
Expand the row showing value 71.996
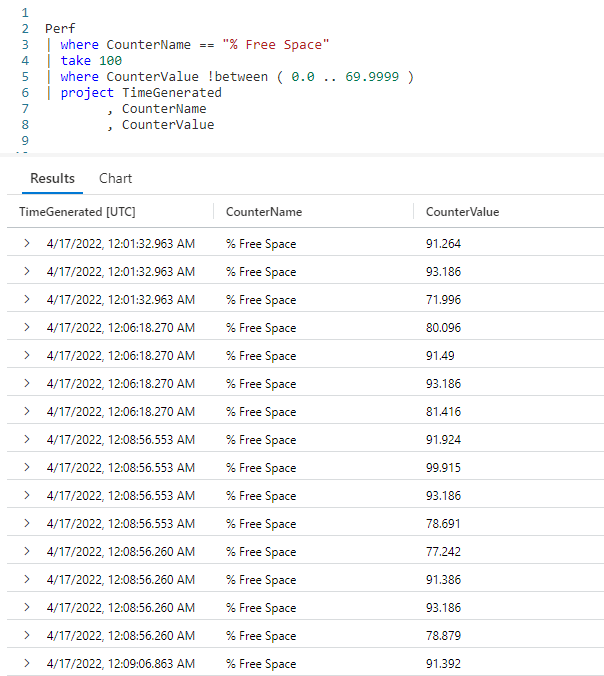(27, 299)
